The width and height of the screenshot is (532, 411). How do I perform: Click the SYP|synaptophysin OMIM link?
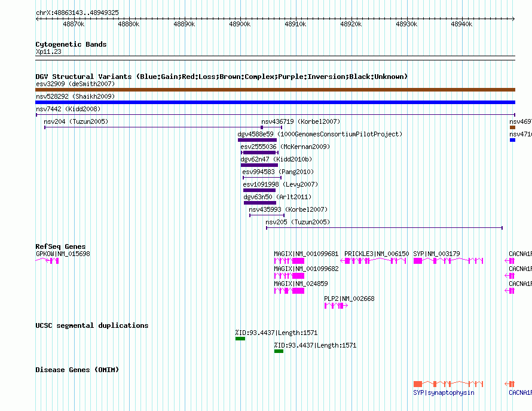point(444,392)
